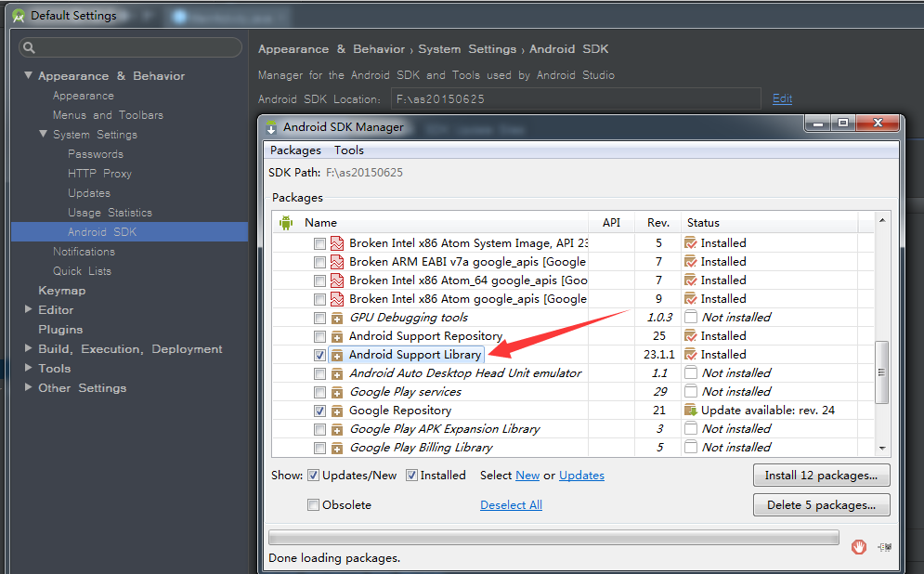Open the Keymap settings page
Image resolution: width=924 pixels, height=574 pixels.
62,291
